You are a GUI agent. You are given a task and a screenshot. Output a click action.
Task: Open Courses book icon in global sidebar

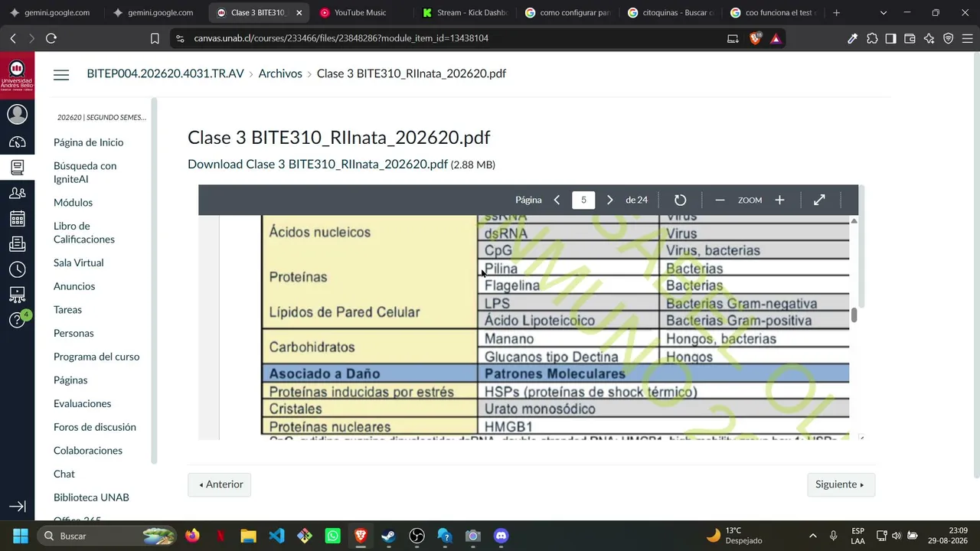click(x=17, y=167)
